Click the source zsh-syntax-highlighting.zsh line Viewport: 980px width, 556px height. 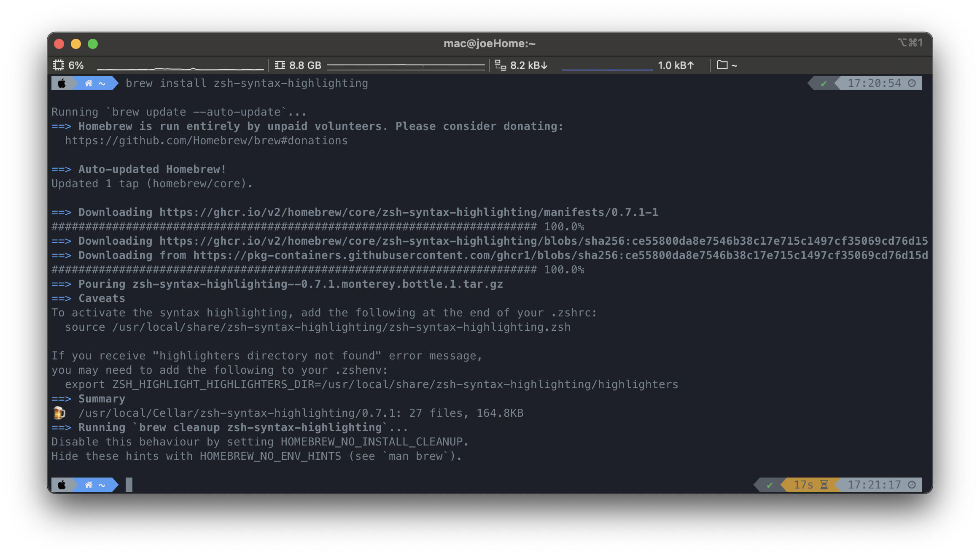(317, 327)
